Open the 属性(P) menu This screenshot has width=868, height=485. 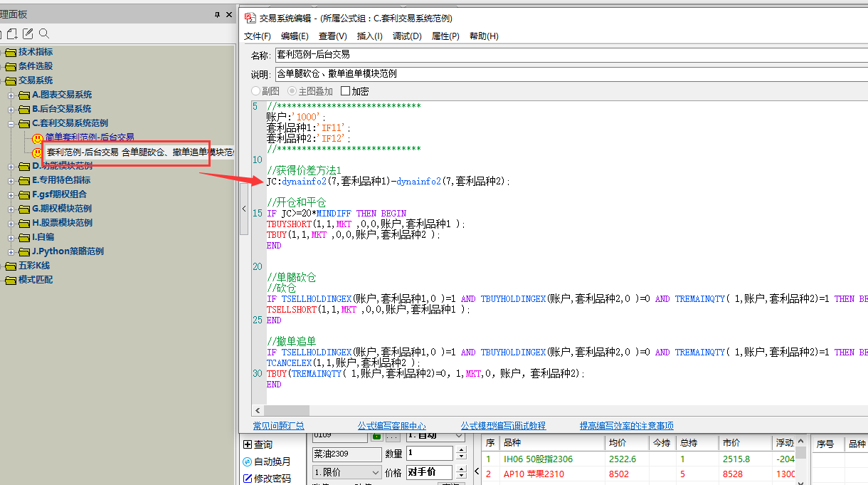(445, 36)
